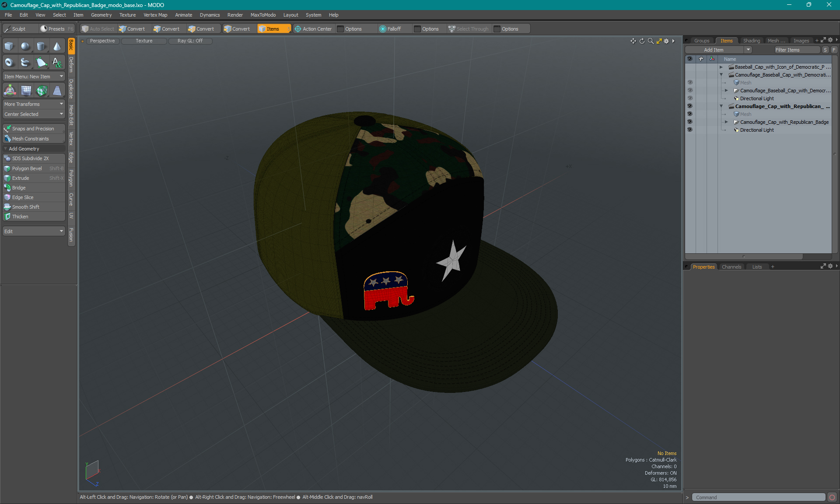Open viewport settings gear
840x504 pixels.
[x=666, y=41]
